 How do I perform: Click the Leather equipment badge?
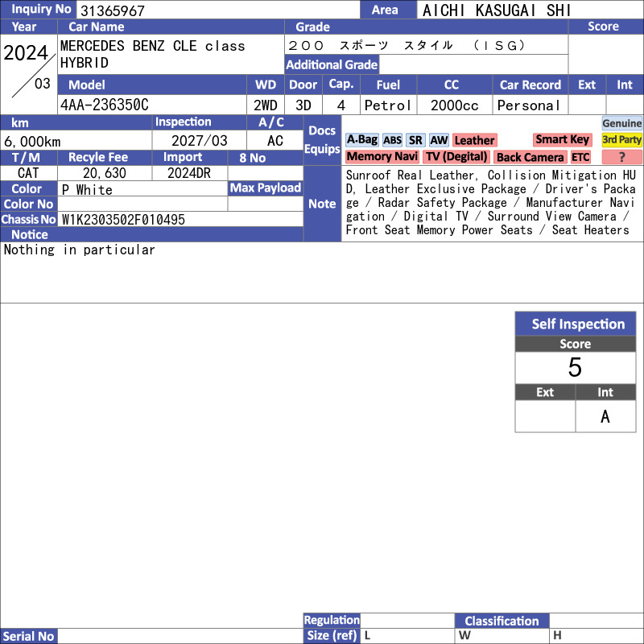coord(474,140)
